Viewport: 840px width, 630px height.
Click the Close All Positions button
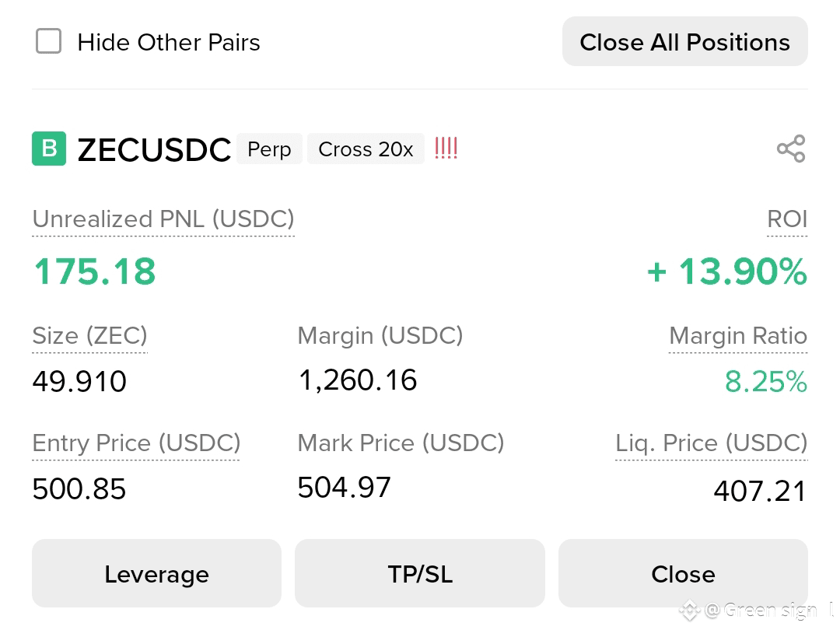(684, 42)
